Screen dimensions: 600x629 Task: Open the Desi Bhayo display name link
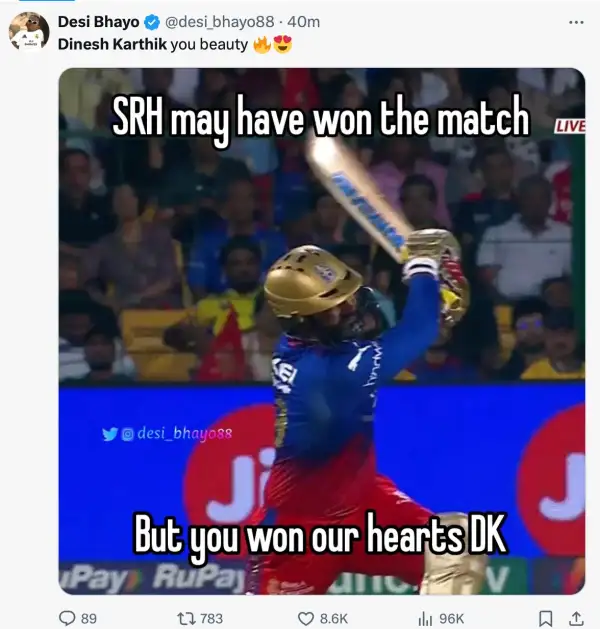tap(98, 22)
